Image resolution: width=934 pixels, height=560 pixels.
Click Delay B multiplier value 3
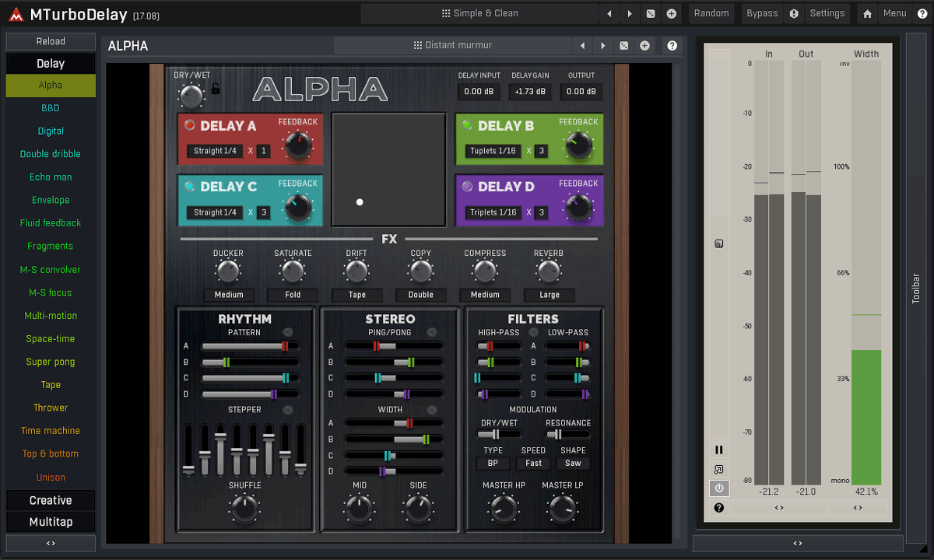click(x=541, y=151)
